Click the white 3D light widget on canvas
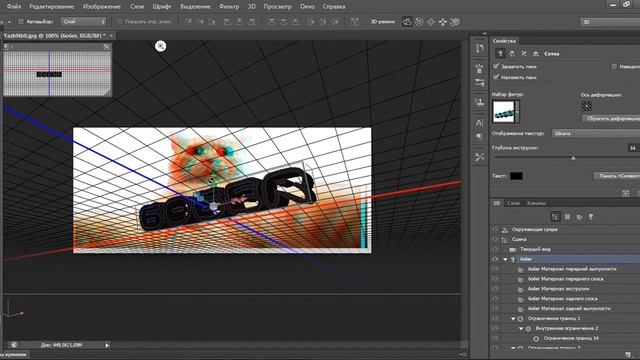Screen dimensions: 640x360 (x=160, y=46)
